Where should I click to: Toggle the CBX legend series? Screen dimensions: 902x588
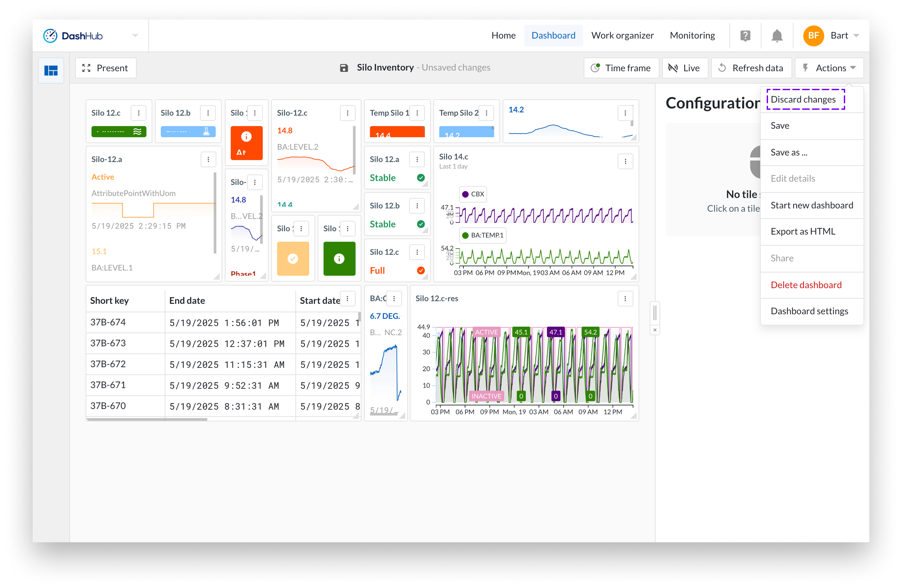point(473,194)
